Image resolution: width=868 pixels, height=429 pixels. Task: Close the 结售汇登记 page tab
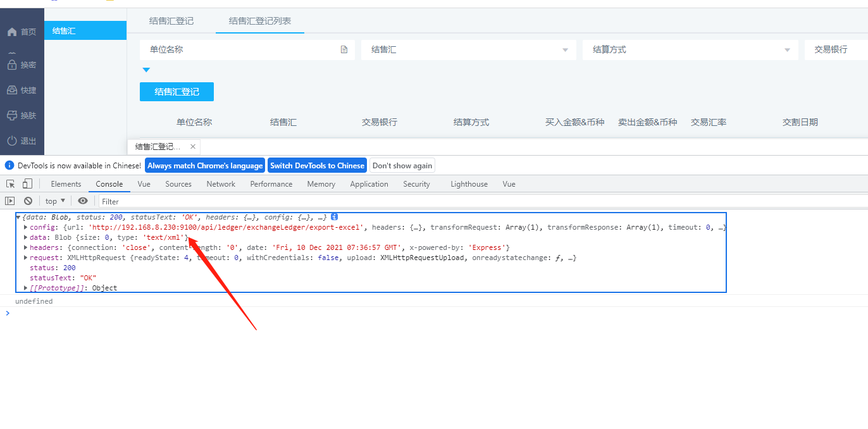(193, 146)
